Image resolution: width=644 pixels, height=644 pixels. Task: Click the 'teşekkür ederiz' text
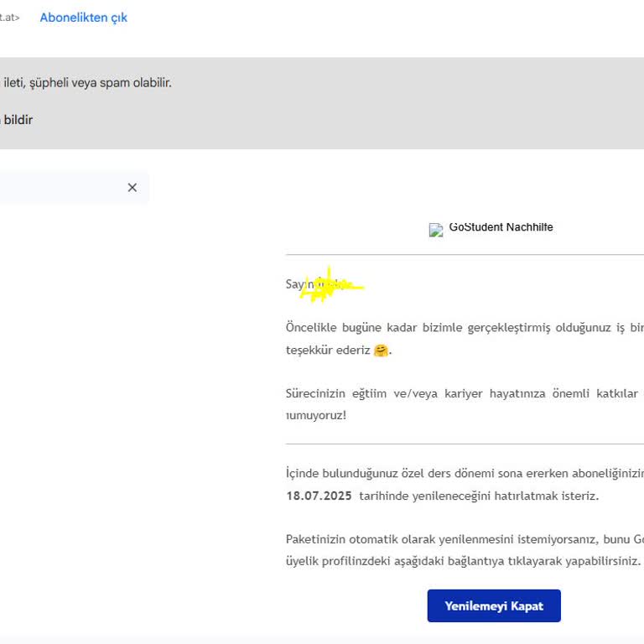[x=328, y=351]
